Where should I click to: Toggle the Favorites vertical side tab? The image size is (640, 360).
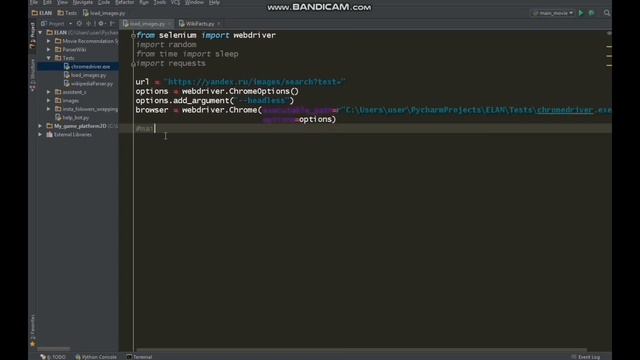click(33, 327)
